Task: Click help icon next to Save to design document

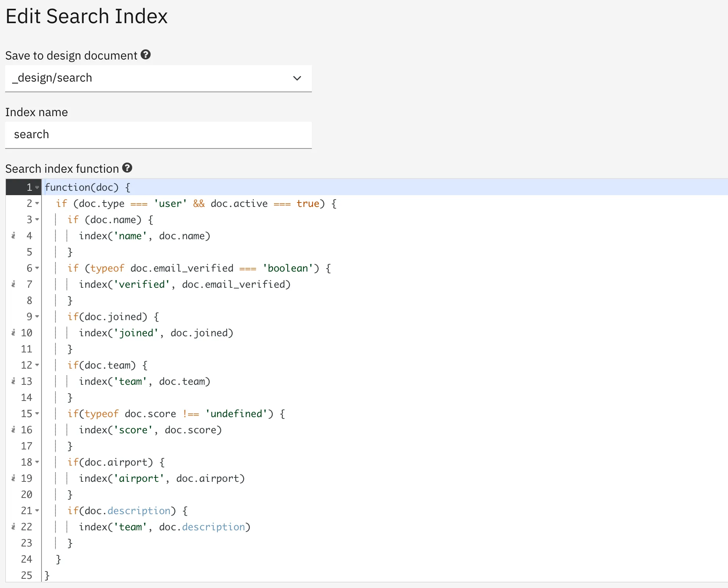Action: point(146,55)
